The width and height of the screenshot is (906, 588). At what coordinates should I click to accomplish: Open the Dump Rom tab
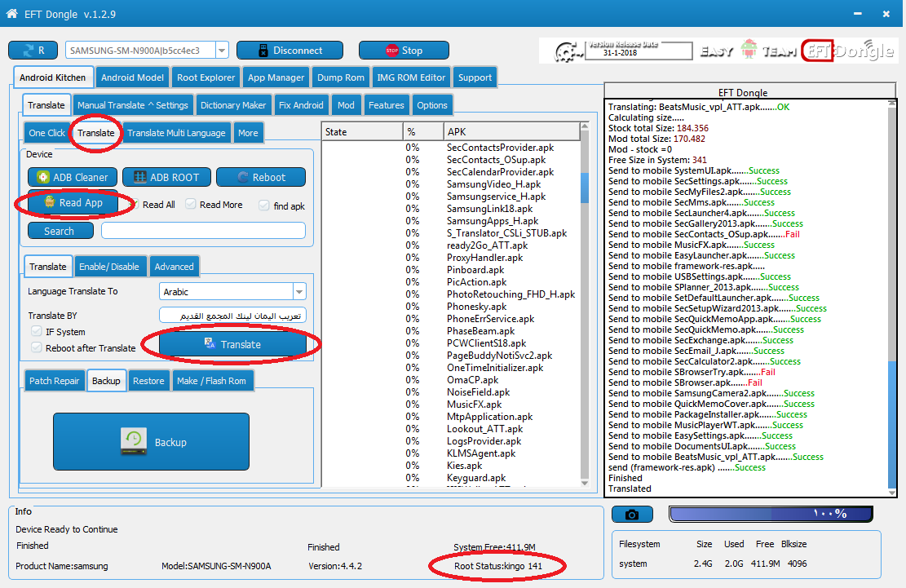[x=341, y=77]
